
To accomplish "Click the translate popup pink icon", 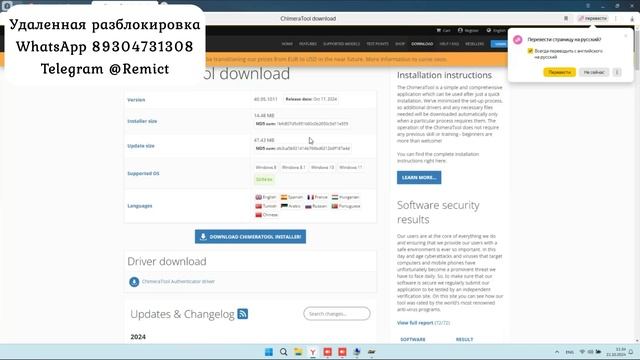I will [518, 40].
